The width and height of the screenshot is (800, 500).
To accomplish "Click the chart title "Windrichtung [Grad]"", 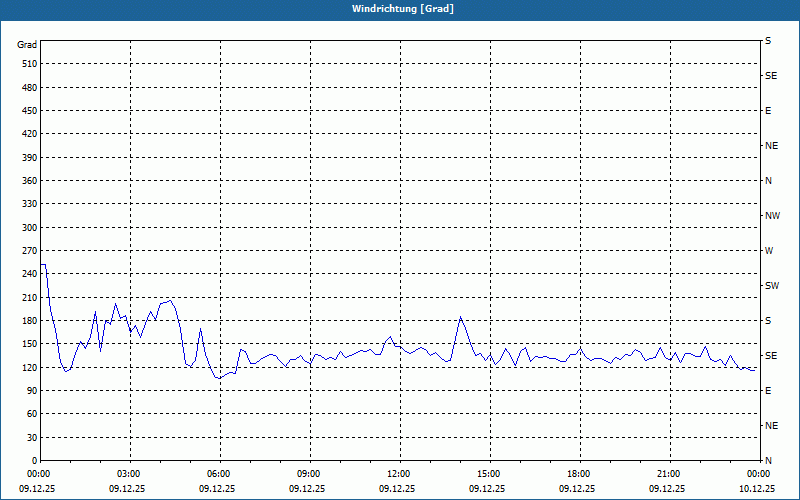I will (403, 9).
